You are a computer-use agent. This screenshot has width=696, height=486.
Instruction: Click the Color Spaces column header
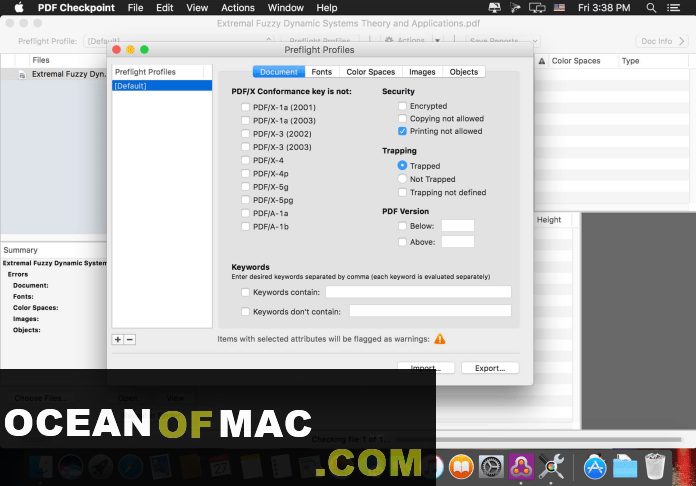[x=576, y=61]
